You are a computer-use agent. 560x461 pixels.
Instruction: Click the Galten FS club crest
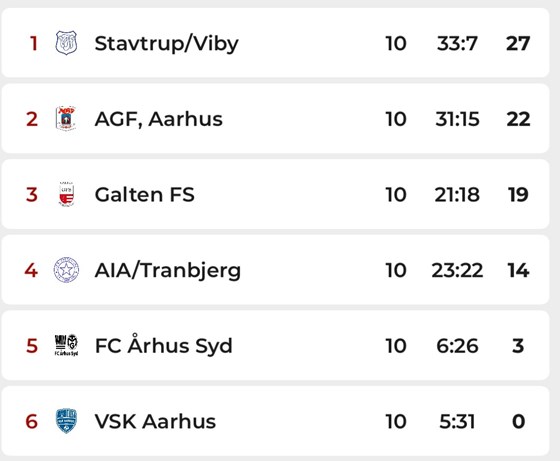point(66,194)
